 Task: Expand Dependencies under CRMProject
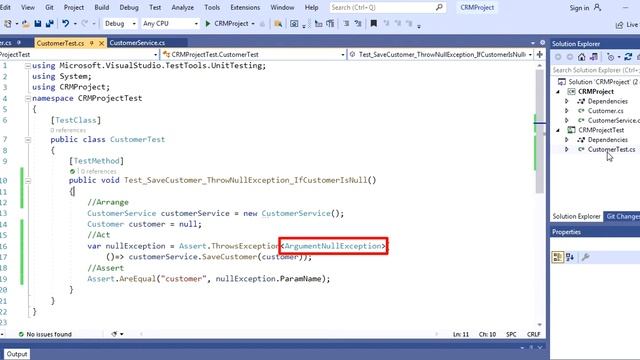567,101
